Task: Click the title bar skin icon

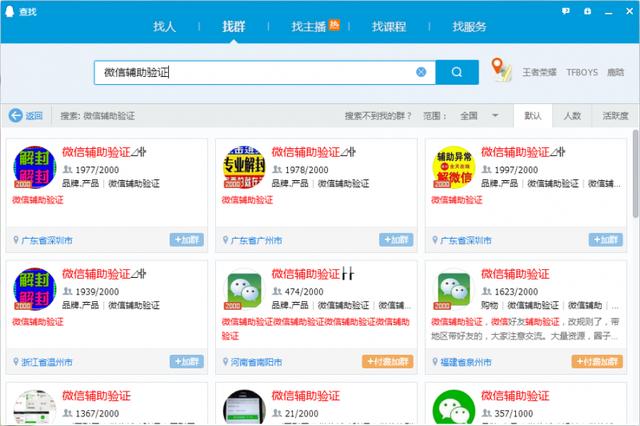Action: pyautogui.click(x=587, y=11)
